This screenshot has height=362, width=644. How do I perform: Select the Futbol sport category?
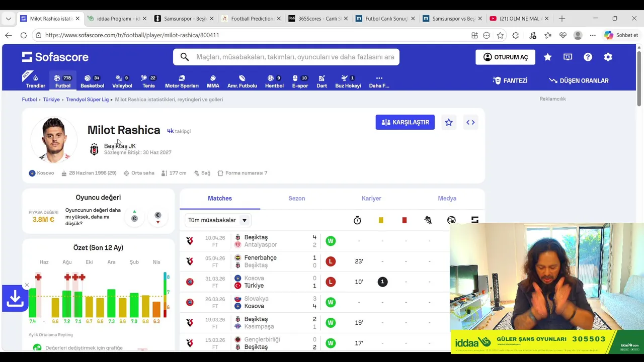tap(63, 81)
